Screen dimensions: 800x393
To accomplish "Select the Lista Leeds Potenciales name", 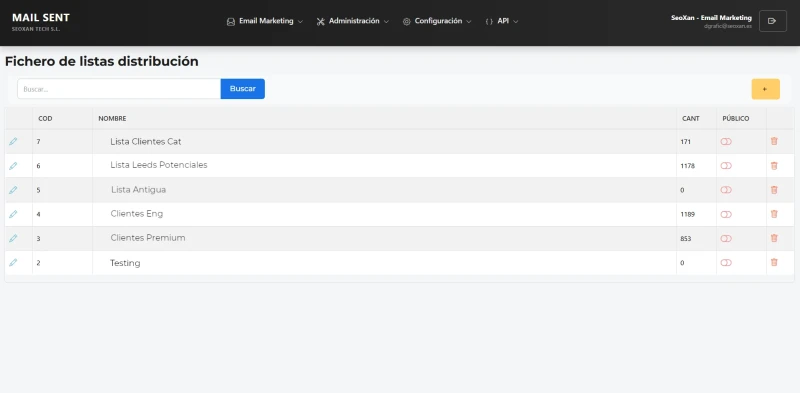I will point(159,165).
